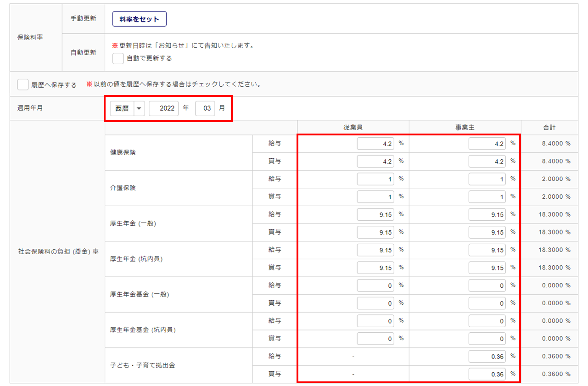This screenshot has height=386, width=588.
Task: Click 厚生年金基金 (一般) 賞与 employer rate field
Action: pyautogui.click(x=487, y=303)
